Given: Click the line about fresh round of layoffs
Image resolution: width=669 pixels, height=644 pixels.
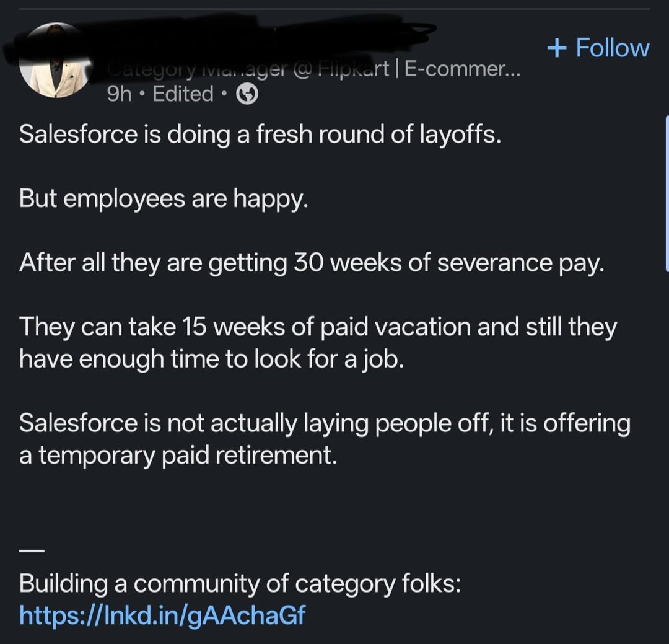Looking at the screenshot, I should [260, 135].
